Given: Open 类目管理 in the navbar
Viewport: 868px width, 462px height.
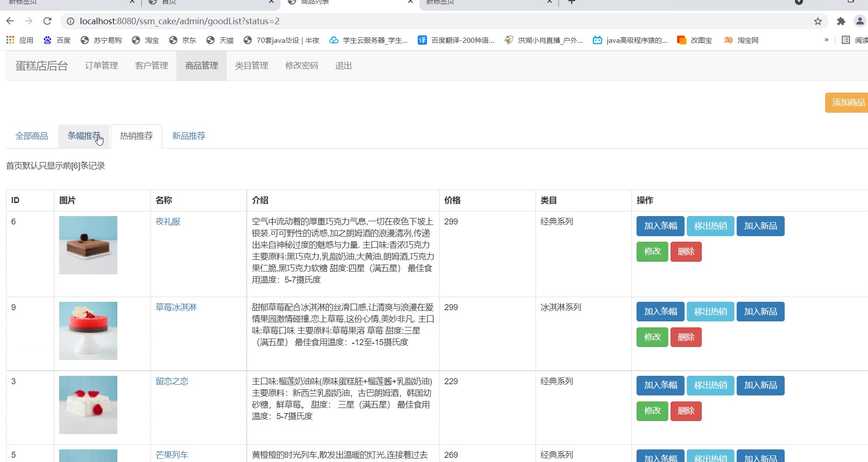Looking at the screenshot, I should 251,66.
